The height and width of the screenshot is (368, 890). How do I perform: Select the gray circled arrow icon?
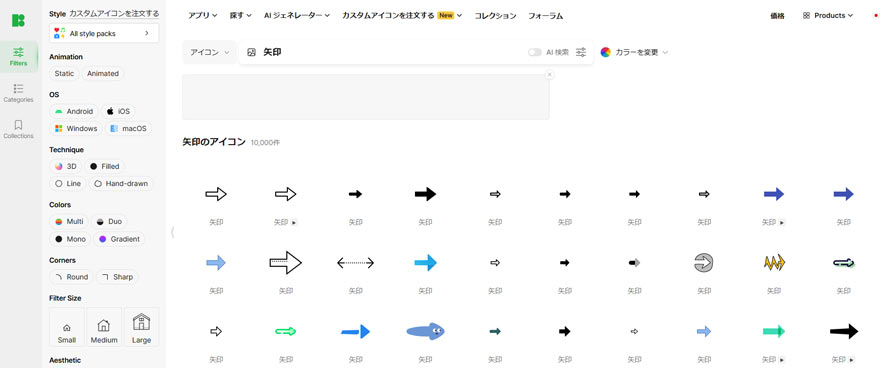pos(704,263)
